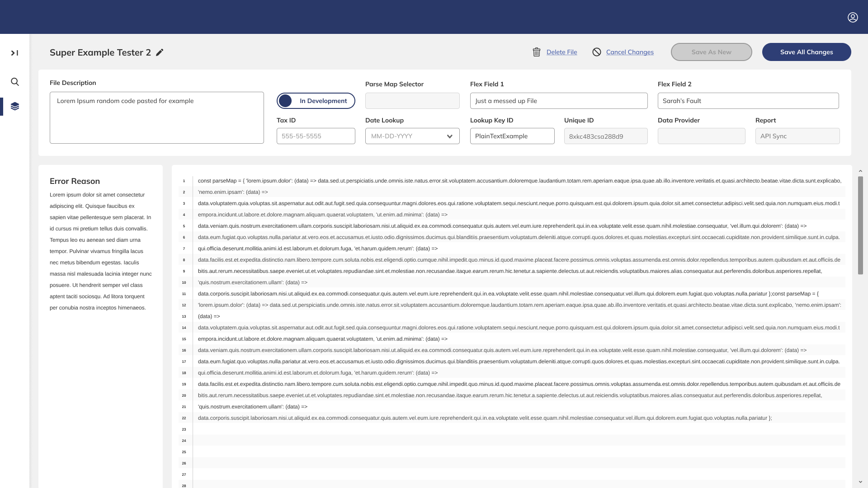
Task: Open the user profile icon
Action: (x=853, y=17)
